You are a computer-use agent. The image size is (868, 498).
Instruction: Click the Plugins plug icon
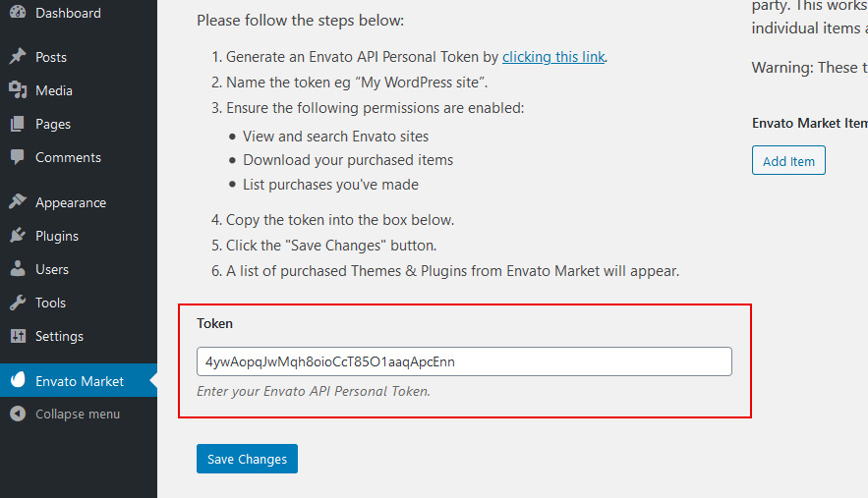click(18, 235)
